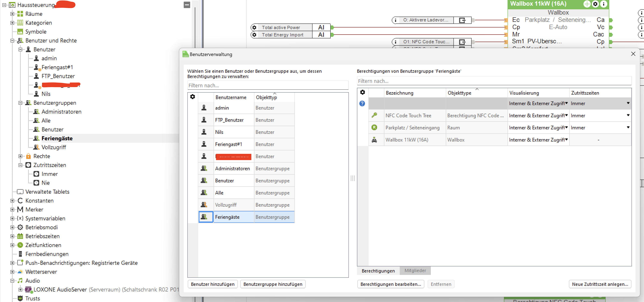Click the Benutzer hinzufügen button
Screen dimensions: 644x302
tap(213, 284)
